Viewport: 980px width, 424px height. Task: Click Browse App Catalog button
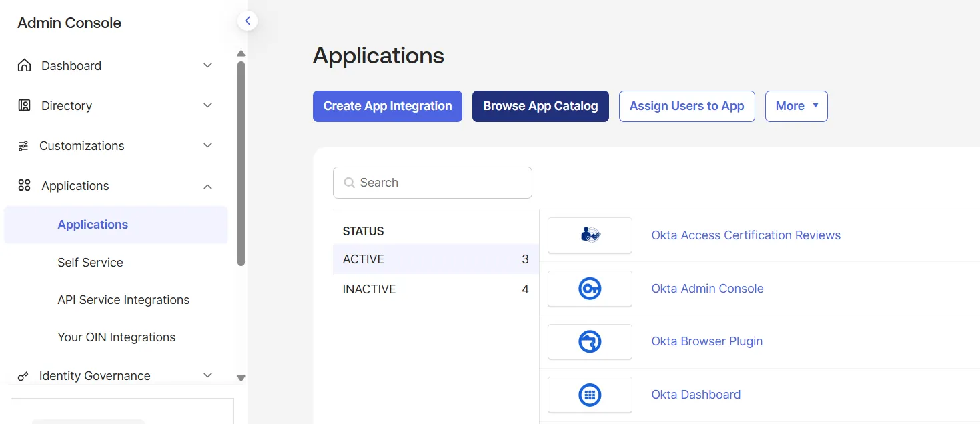[540, 106]
